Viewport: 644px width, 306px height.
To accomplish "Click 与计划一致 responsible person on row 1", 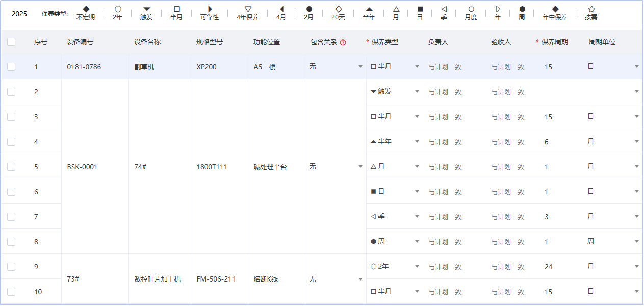I will [x=443, y=66].
